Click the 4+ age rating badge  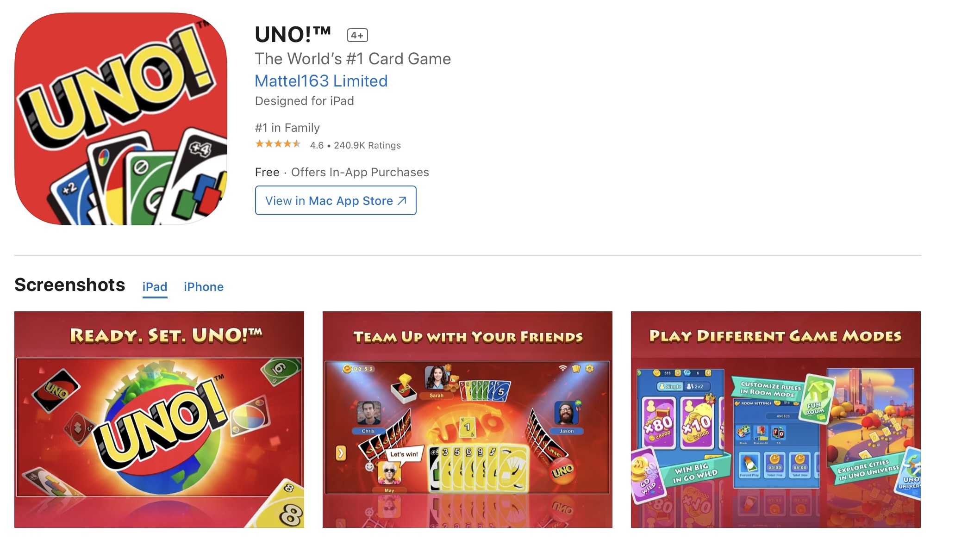[x=357, y=35]
